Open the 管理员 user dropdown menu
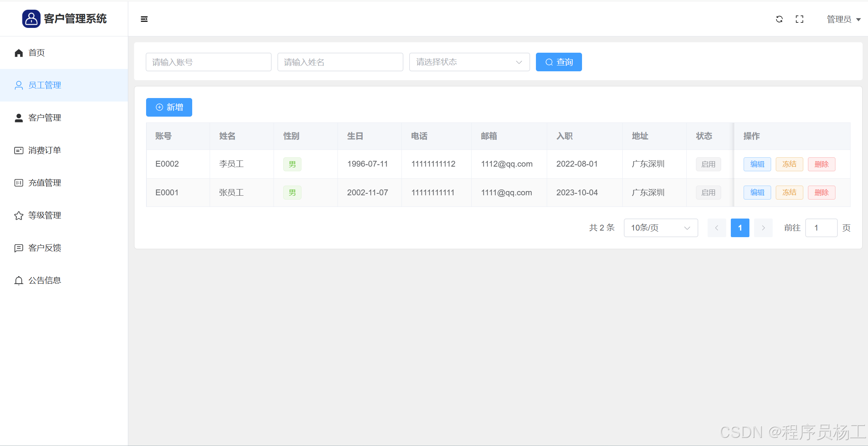Viewport: 868px width, 446px height. tap(843, 19)
